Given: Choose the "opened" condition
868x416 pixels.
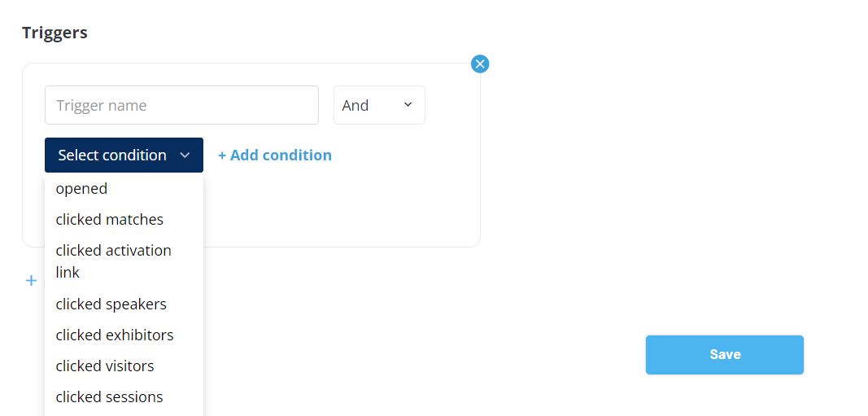Looking at the screenshot, I should 81,188.
